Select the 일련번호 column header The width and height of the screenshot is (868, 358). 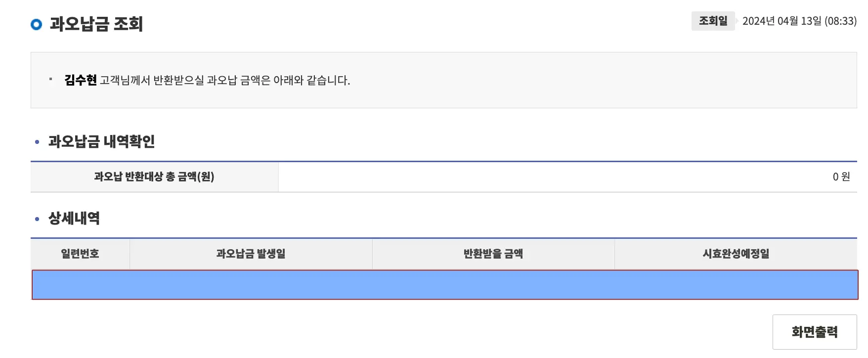click(x=80, y=254)
